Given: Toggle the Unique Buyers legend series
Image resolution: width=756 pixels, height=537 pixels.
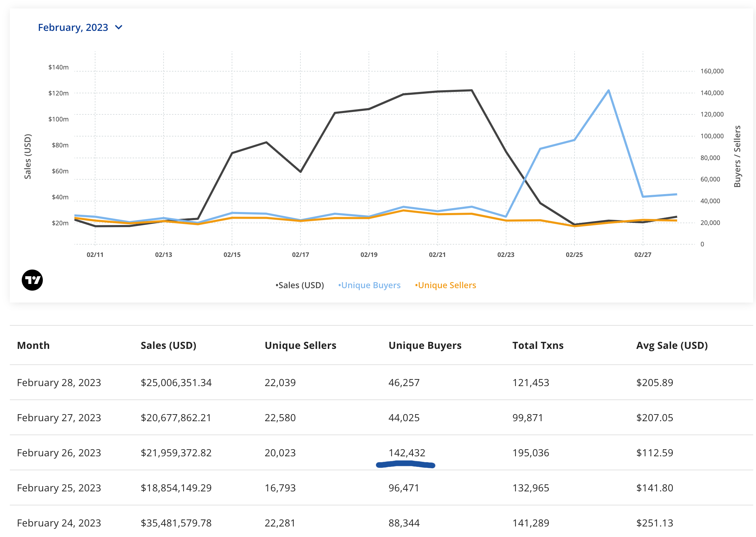Looking at the screenshot, I should (370, 285).
